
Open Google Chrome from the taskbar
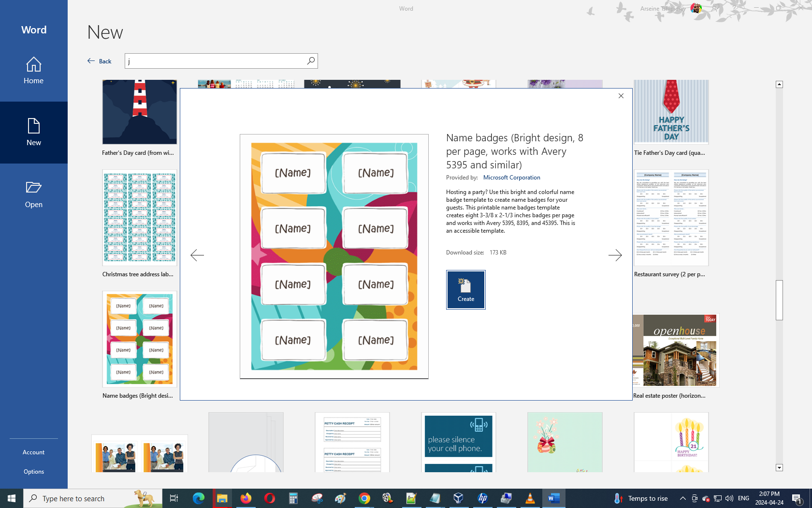tap(364, 498)
